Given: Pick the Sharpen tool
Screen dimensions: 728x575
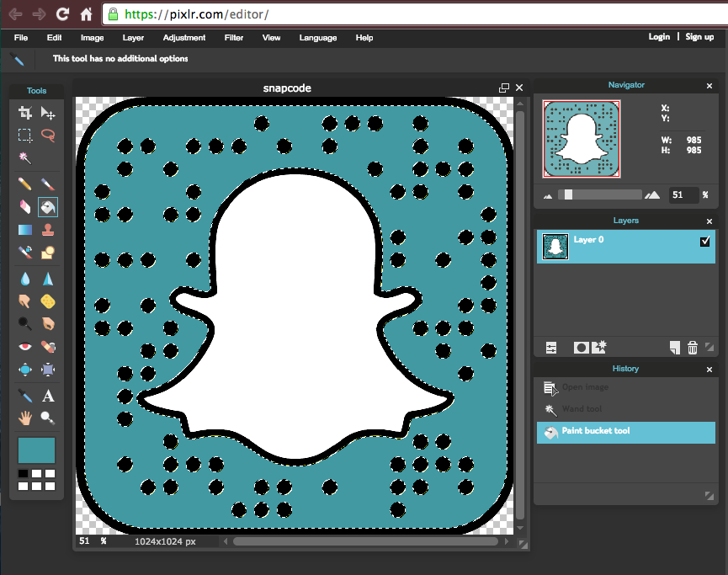Looking at the screenshot, I should click(x=48, y=279).
